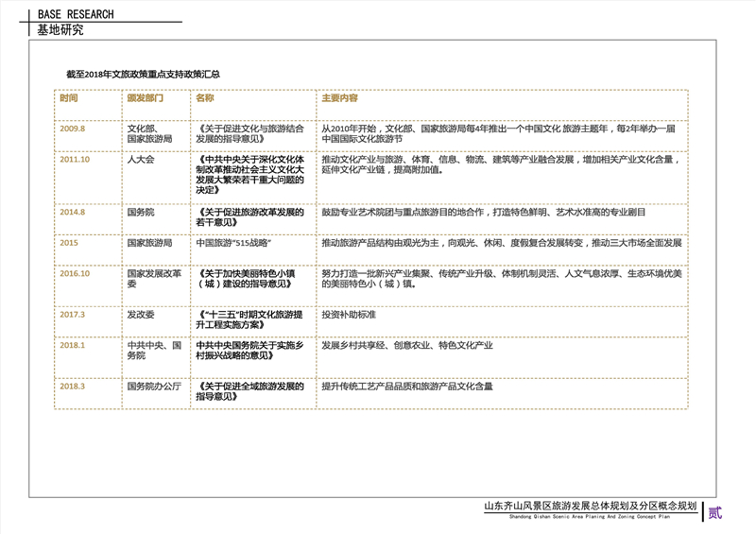Click content text starting 鼓励专业艺术院团
Screen dimensions: 756x534
pyautogui.click(x=484, y=213)
